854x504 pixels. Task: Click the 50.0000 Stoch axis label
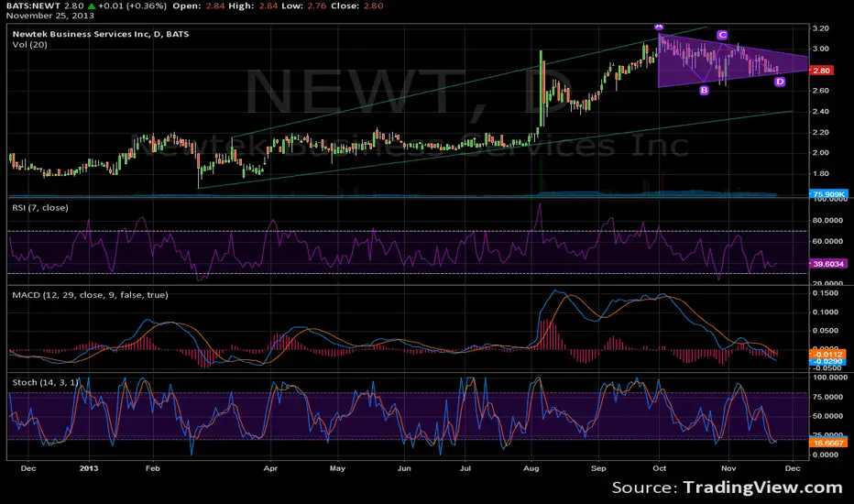[827, 416]
